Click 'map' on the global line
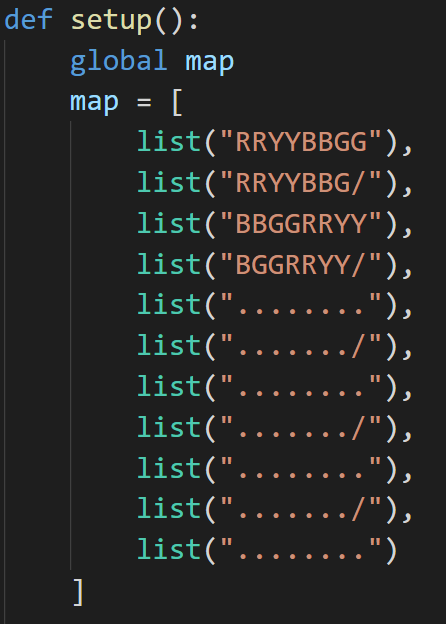 click(210, 63)
